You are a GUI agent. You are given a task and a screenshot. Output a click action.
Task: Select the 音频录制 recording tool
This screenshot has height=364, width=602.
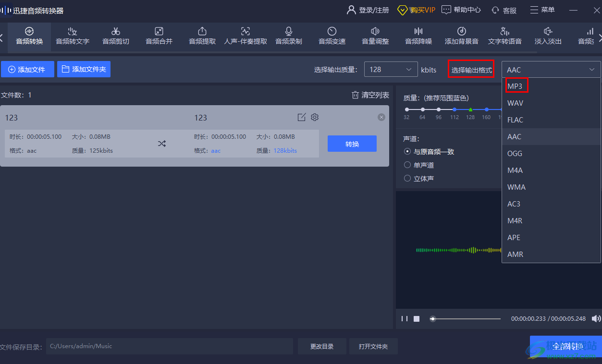[289, 36]
